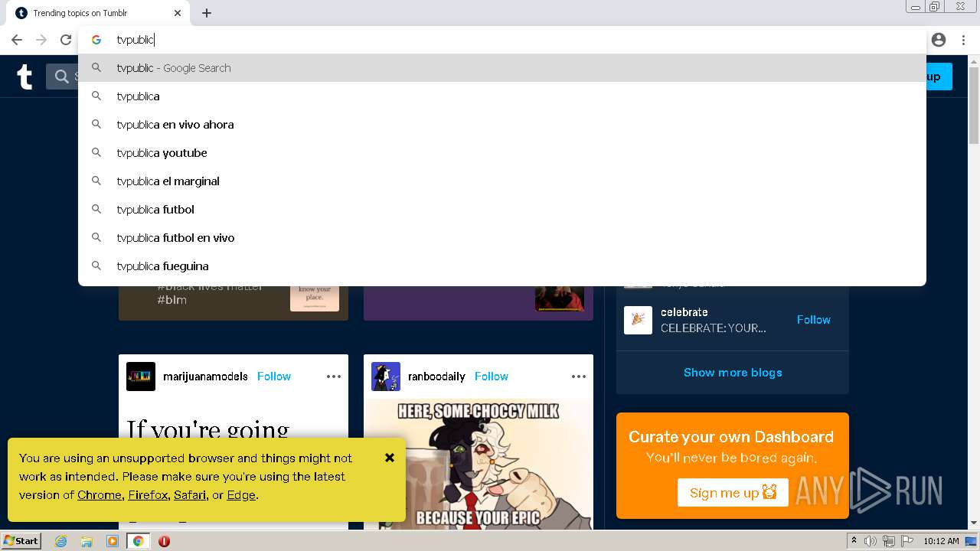980x551 pixels.
Task: Go back with the browser back arrow
Action: pyautogui.click(x=17, y=40)
